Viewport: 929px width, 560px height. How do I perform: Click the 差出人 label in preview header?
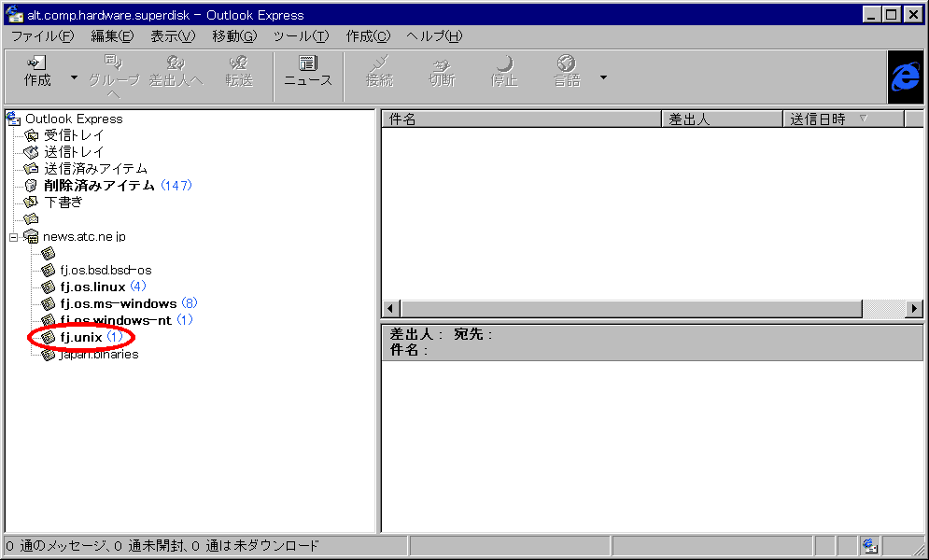412,334
